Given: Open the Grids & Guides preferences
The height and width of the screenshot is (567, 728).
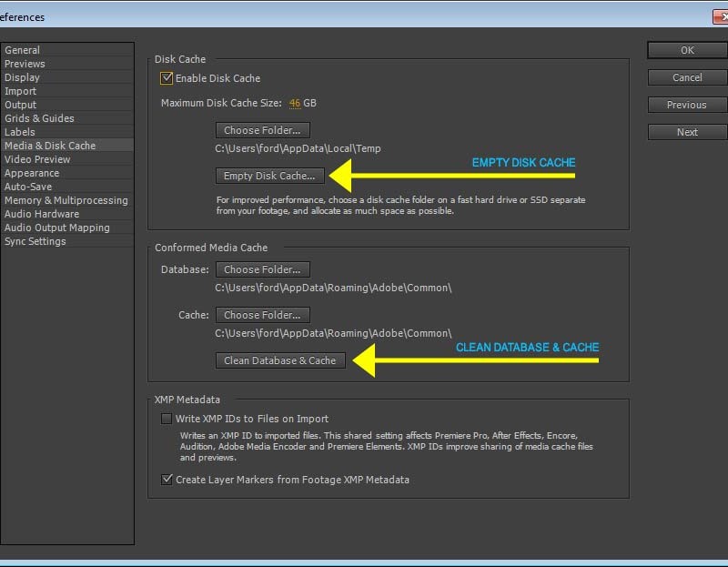Looking at the screenshot, I should [40, 118].
